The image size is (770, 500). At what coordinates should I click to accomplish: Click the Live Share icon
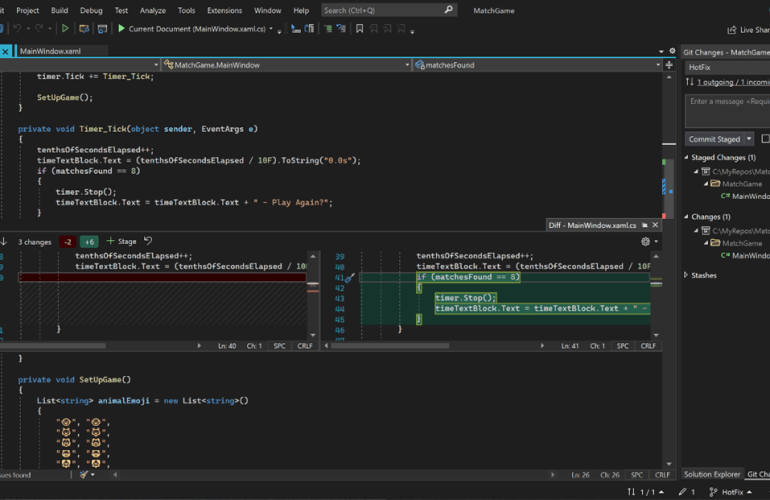click(730, 30)
